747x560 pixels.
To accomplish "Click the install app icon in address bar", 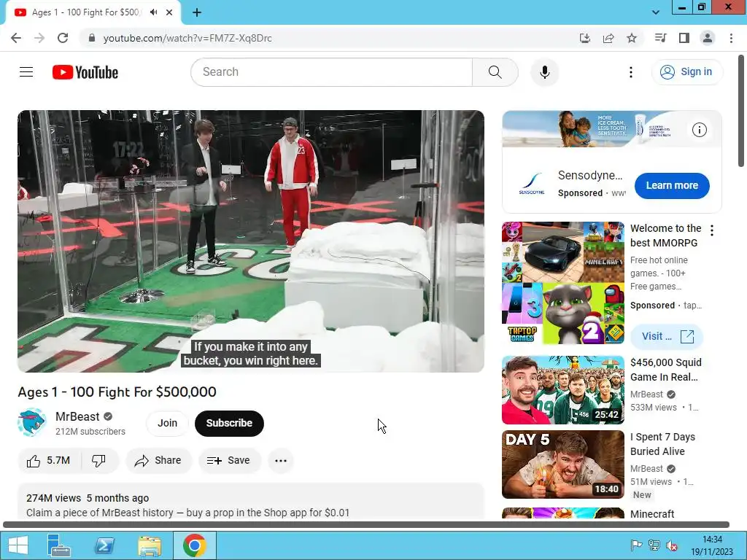I will pyautogui.click(x=584, y=38).
